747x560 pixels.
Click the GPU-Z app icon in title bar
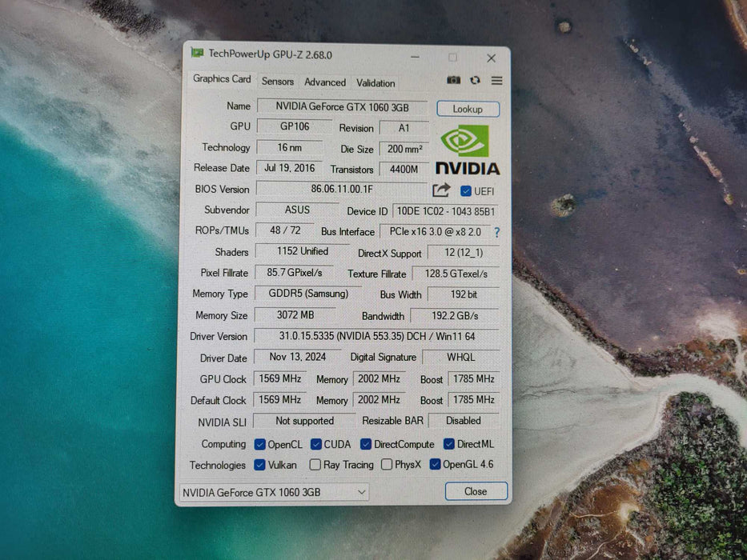pyautogui.click(x=197, y=52)
